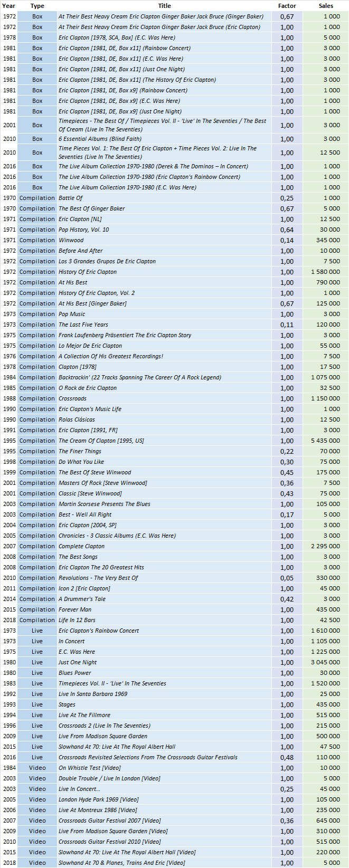Image resolution: width=349 pixels, height=868 pixels.
Task: Select 'Eric Clapton's Music Life' title
Action: [90, 409]
